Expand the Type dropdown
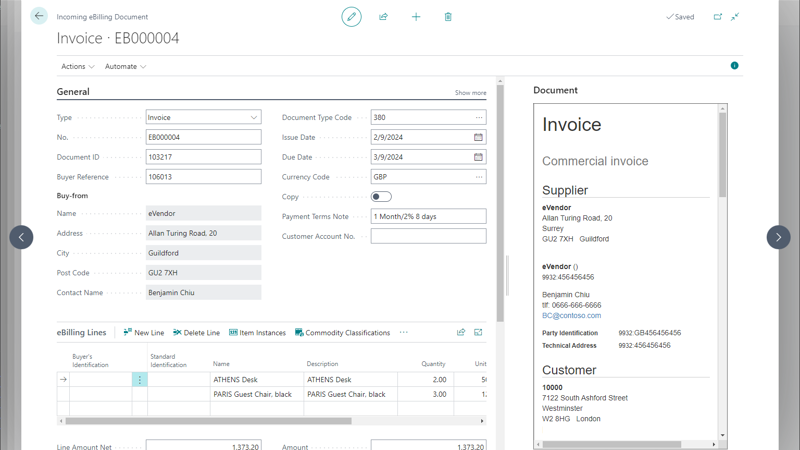800x450 pixels. point(253,117)
